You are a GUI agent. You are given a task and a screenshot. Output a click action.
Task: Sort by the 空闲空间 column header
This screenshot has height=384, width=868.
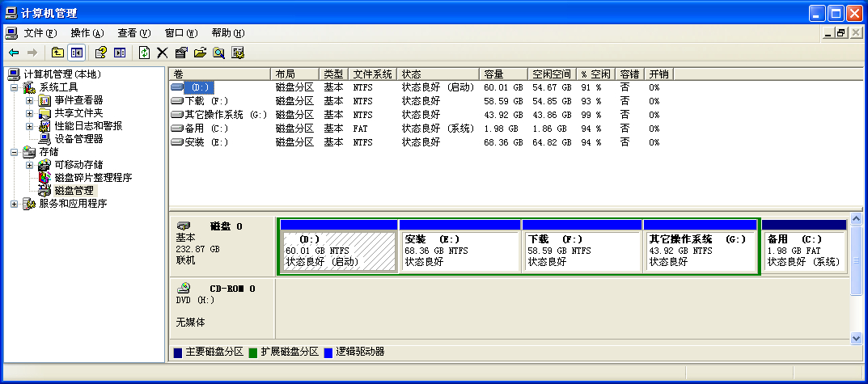pos(552,74)
